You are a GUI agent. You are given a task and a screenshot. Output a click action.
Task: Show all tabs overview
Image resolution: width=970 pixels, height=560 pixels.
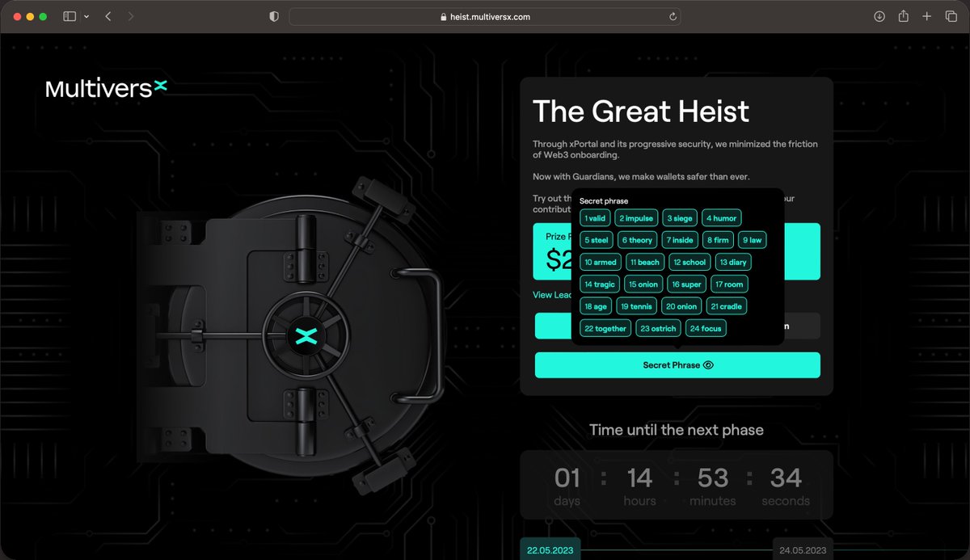point(951,15)
